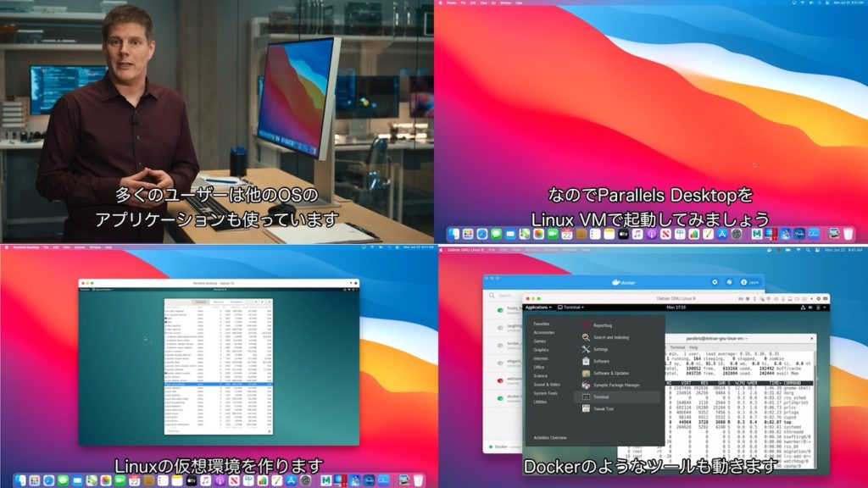Close the parallels@debian terminal window

pos(811,339)
